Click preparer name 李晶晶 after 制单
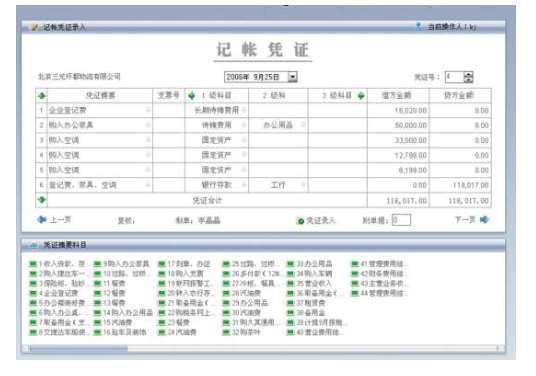Screen dimensions: 536x376 [209, 220]
